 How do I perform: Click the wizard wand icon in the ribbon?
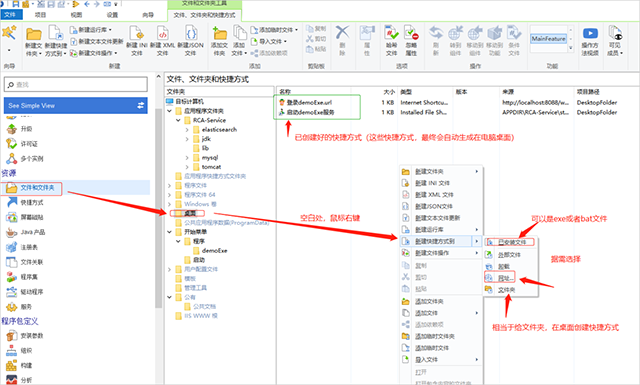point(9,33)
